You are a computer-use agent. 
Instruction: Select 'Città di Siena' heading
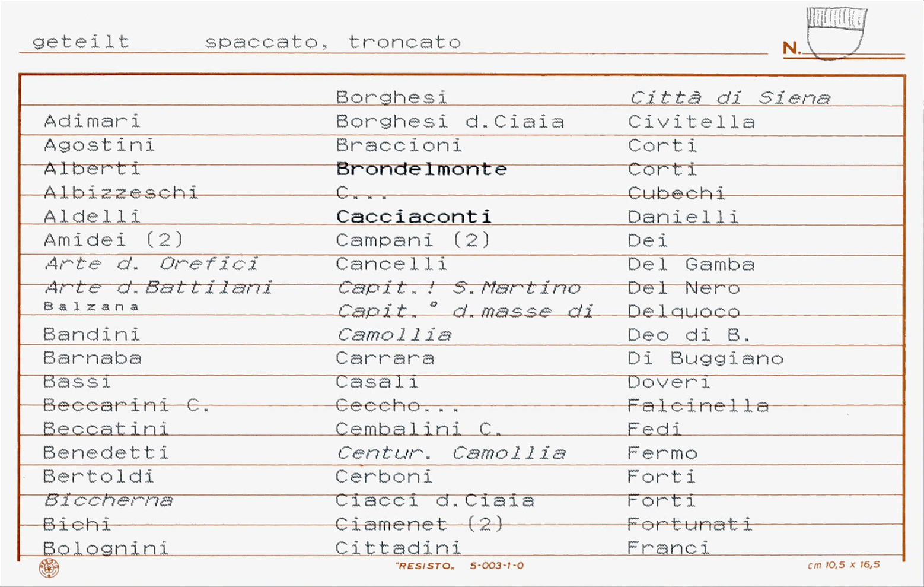(730, 97)
